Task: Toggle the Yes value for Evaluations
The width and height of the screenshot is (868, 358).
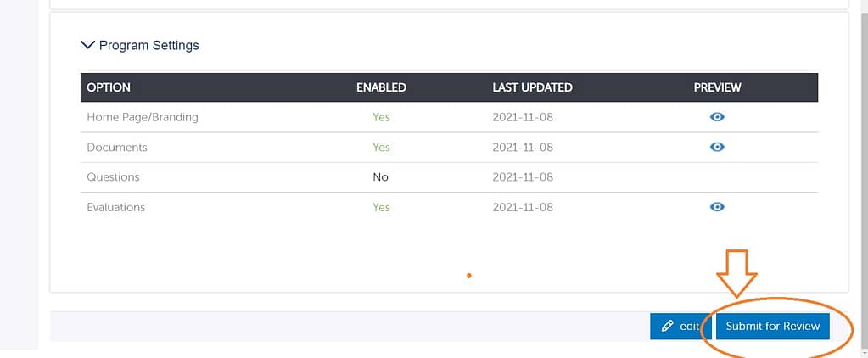Action: (x=381, y=207)
